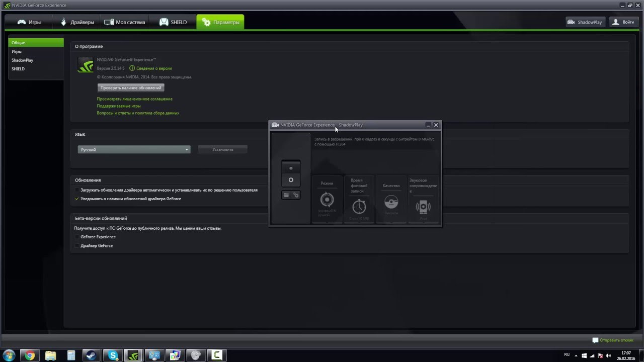Click Проверить наличие обновлений button

tap(131, 87)
